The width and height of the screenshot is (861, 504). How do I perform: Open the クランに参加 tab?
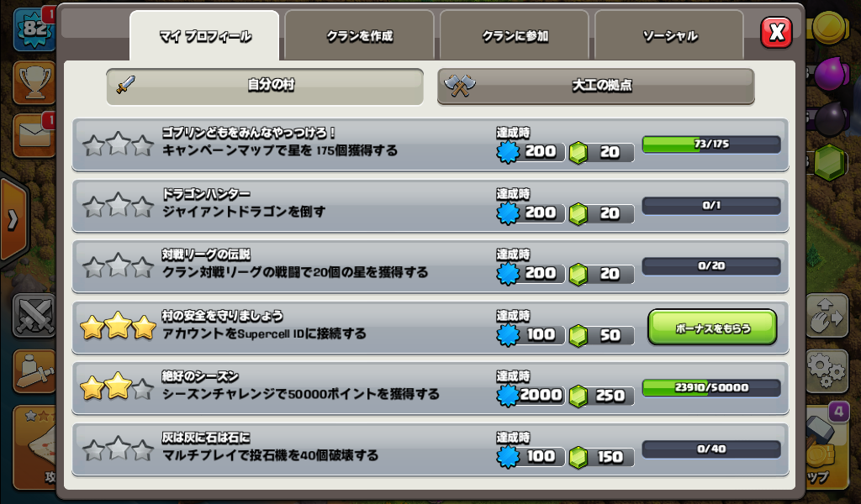pos(515,35)
